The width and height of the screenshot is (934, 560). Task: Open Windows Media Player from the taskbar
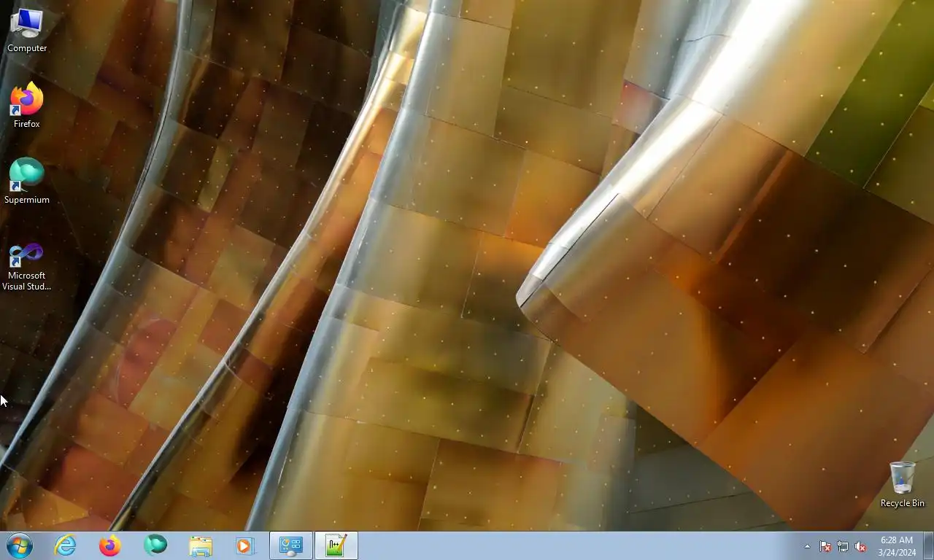tap(245, 545)
